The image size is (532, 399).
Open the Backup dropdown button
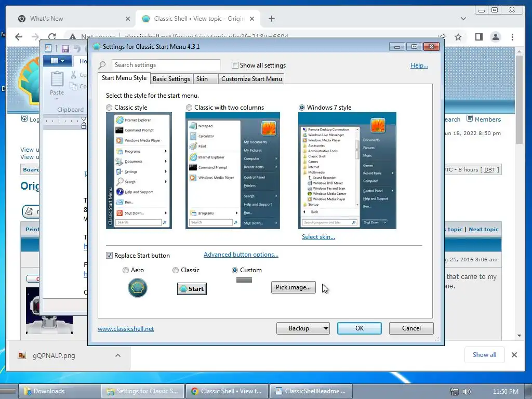coord(303,328)
